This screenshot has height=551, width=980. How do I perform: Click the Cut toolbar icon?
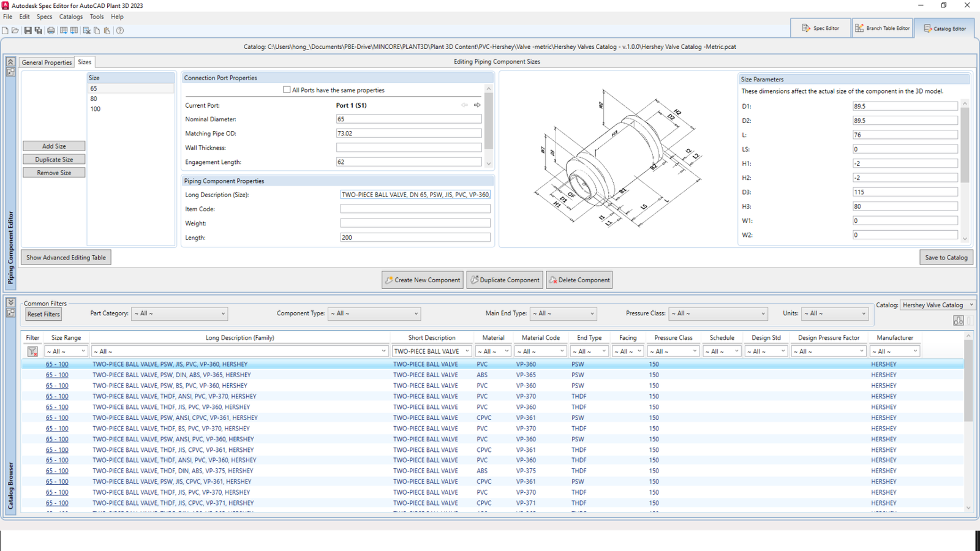coord(86,31)
